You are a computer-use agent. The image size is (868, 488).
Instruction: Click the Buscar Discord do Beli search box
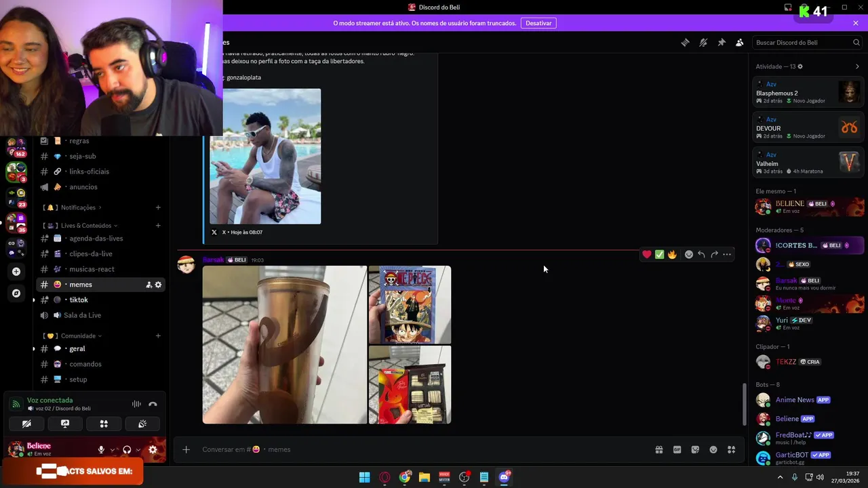pos(808,42)
